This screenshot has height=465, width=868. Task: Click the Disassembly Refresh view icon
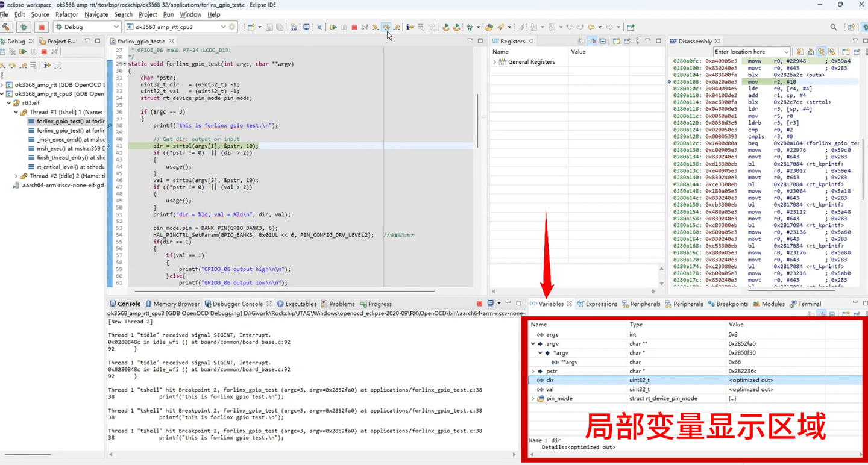(800, 52)
